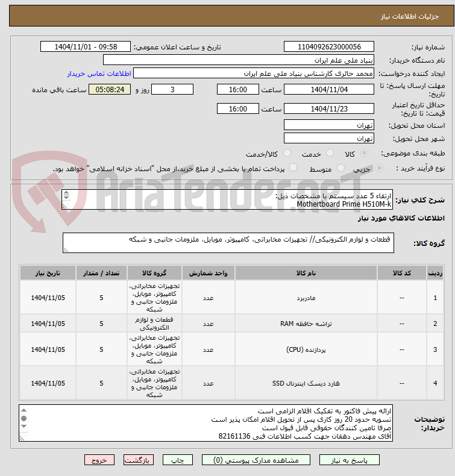Click the بازگشت back button

pyautogui.click(x=139, y=460)
